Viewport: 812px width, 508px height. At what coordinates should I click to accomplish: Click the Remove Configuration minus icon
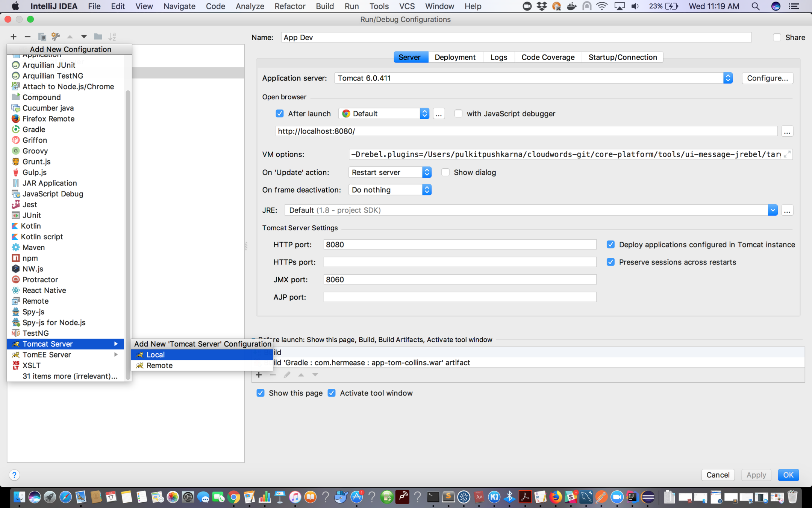point(27,37)
